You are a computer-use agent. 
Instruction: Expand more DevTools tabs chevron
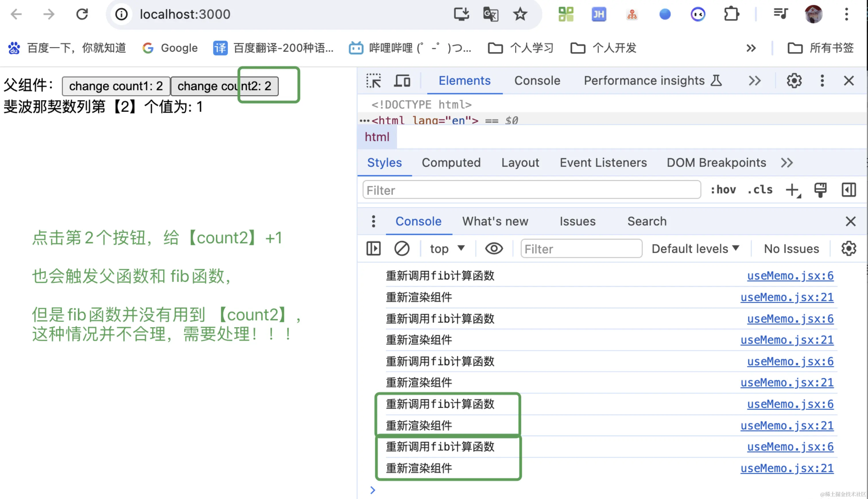[x=755, y=81]
